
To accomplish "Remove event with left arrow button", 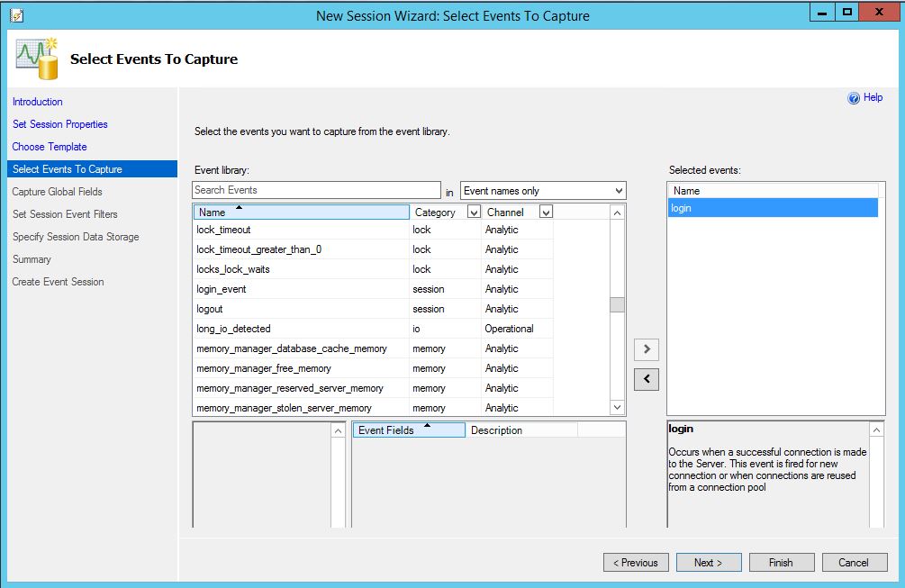I will tap(647, 379).
